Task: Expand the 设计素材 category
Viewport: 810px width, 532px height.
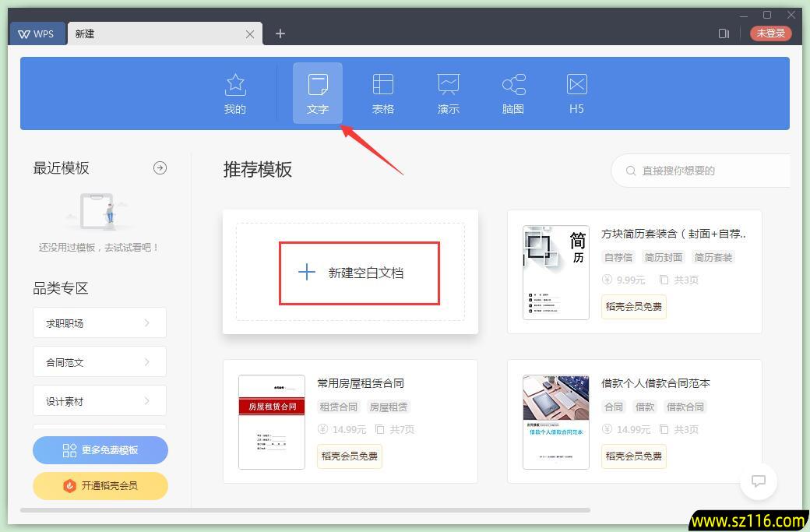Action: (x=99, y=400)
